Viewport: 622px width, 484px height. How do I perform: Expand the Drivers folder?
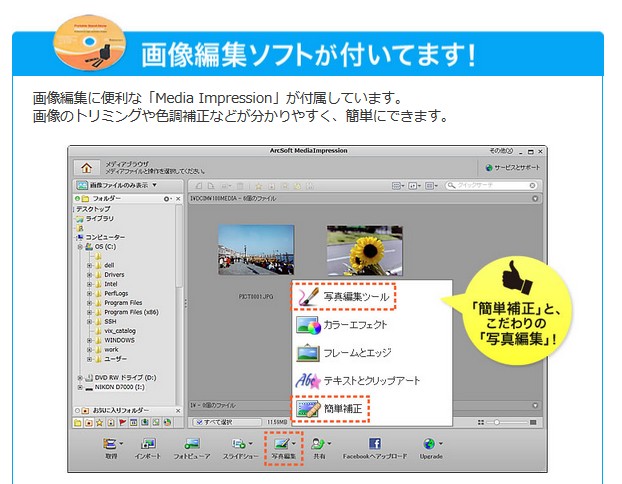click(89, 275)
